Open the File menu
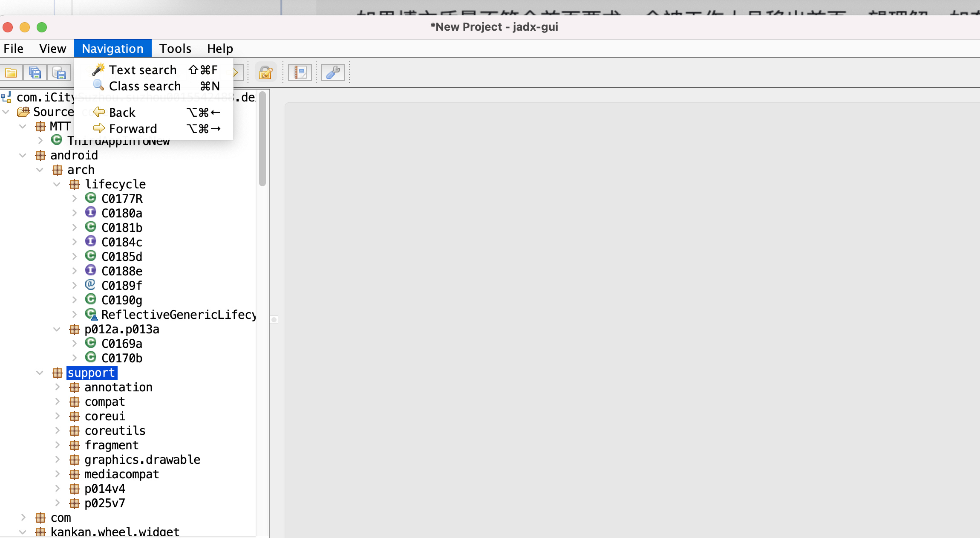Screen dimensions: 980x538 click(14, 49)
